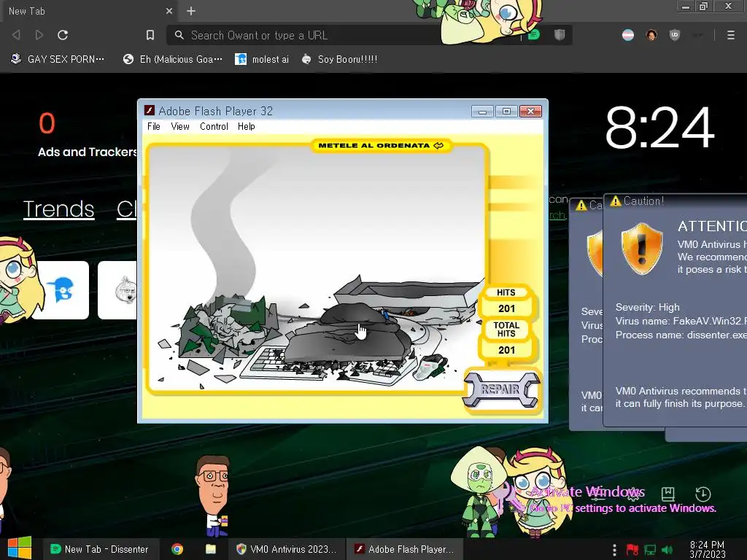Viewport: 747px width, 560px height.
Task: Open Flash Player File menu
Action: 153,126
